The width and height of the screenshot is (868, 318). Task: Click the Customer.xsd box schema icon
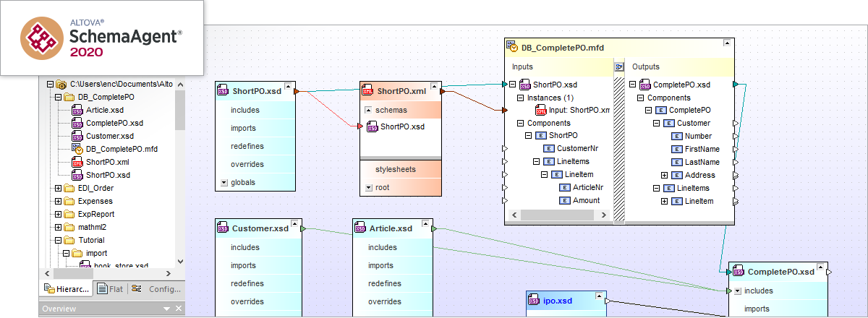(x=223, y=228)
